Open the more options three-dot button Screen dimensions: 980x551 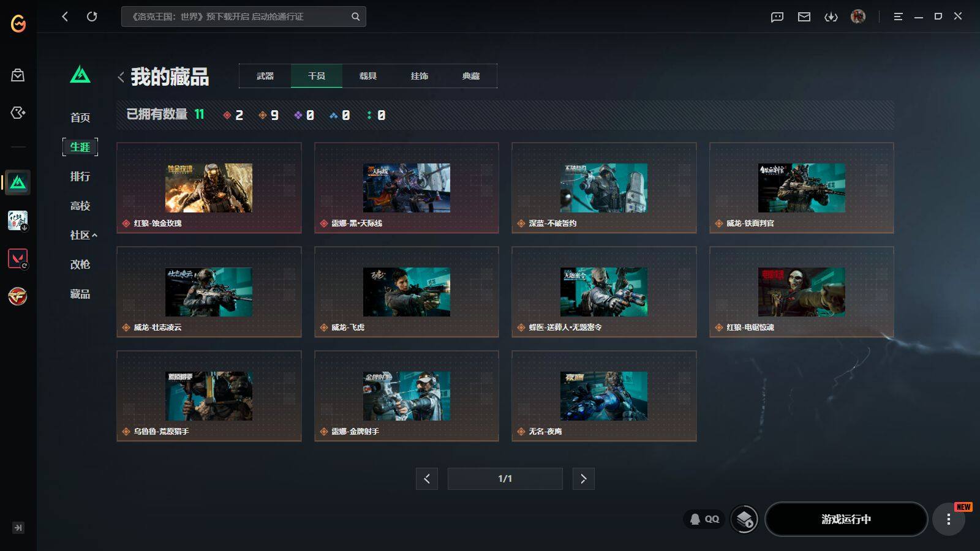click(949, 520)
